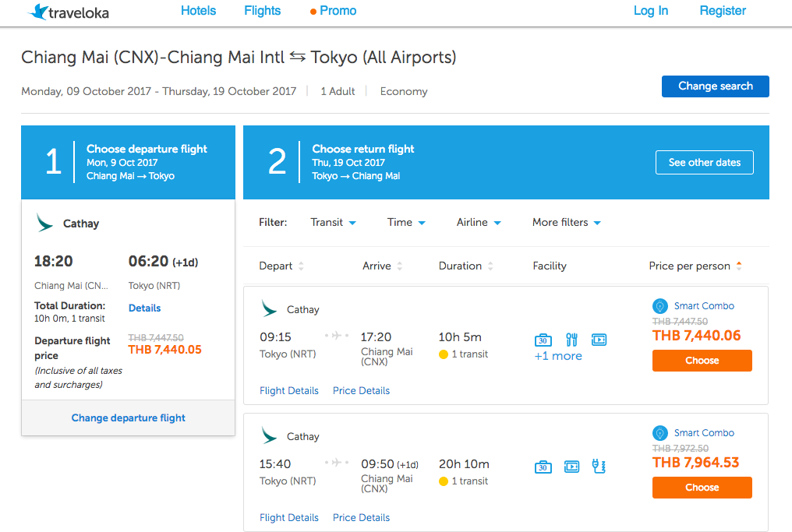Expand +1 more facilities on 09:15 flight
The width and height of the screenshot is (792, 532).
pos(558,356)
